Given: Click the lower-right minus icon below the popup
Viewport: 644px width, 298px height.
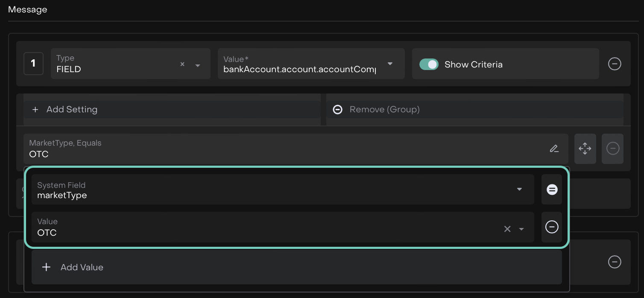Looking at the screenshot, I should pos(614,262).
